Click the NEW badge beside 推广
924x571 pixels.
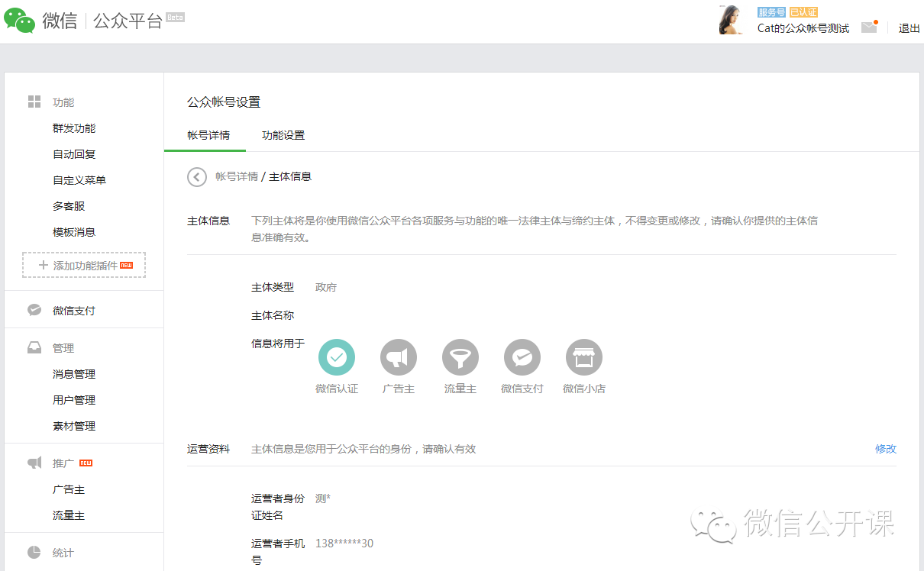point(86,463)
